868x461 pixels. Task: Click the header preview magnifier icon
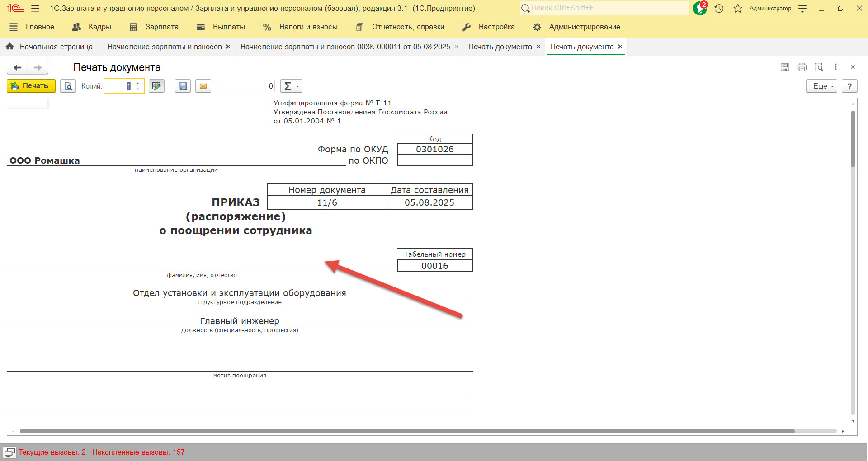point(819,67)
